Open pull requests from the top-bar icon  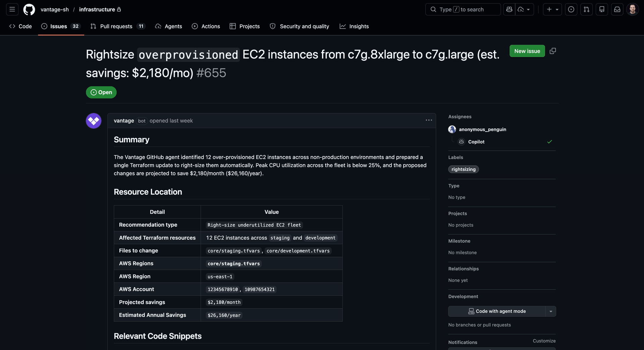tap(586, 9)
